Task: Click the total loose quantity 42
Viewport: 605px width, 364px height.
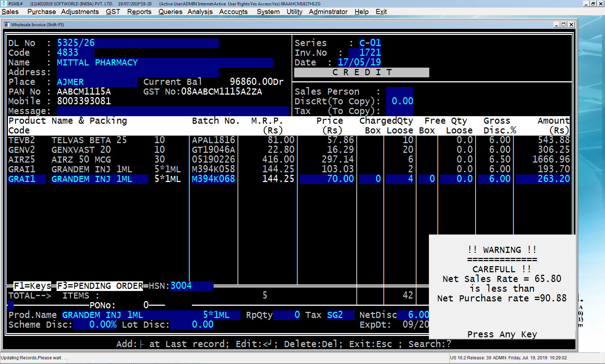Action: coord(408,296)
